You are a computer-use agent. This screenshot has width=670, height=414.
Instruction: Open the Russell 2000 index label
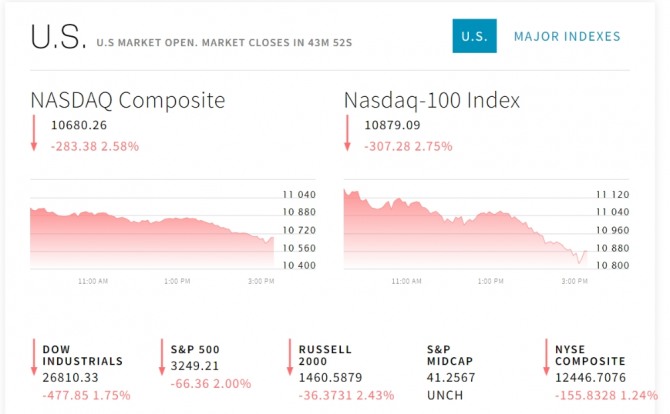coord(325,355)
